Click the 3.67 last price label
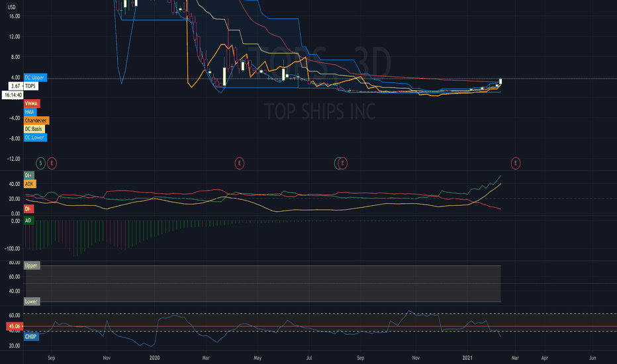The image size is (617, 364). point(16,86)
